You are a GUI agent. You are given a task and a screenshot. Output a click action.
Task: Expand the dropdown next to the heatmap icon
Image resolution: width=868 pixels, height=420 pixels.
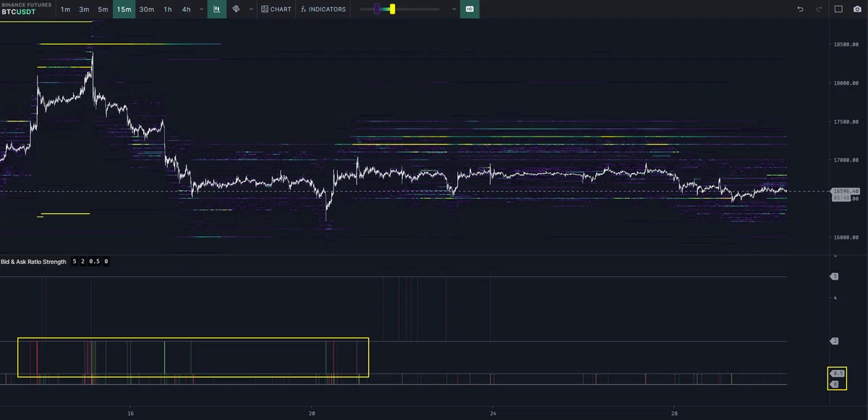tap(251, 9)
